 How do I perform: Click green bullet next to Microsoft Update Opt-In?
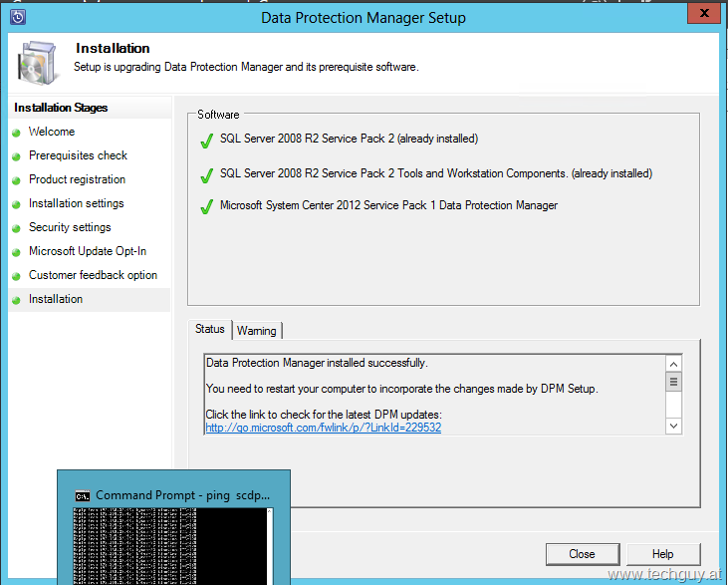16,252
